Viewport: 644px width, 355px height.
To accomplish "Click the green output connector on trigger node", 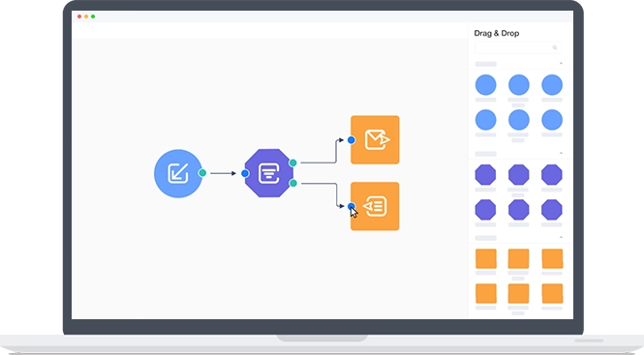I will click(x=202, y=173).
